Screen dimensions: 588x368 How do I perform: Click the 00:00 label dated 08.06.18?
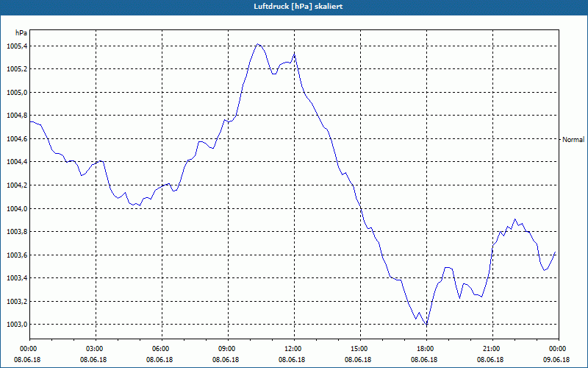[27, 348]
